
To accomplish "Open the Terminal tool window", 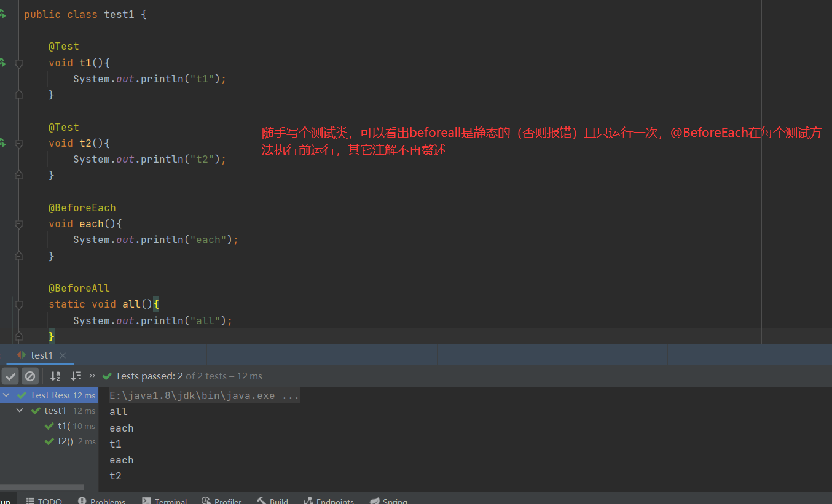I will point(164,502).
